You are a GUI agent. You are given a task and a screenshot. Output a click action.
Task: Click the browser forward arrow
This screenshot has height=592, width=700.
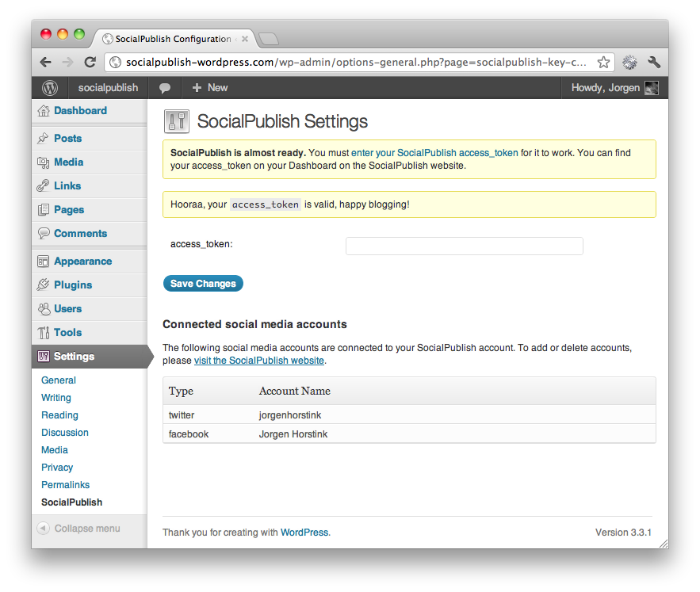click(68, 62)
